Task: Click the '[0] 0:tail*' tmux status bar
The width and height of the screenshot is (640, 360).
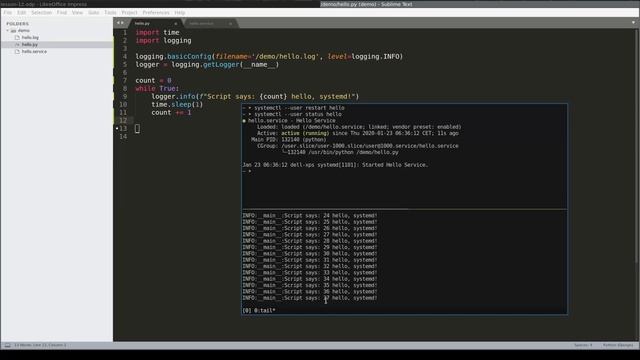Action: [x=259, y=311]
